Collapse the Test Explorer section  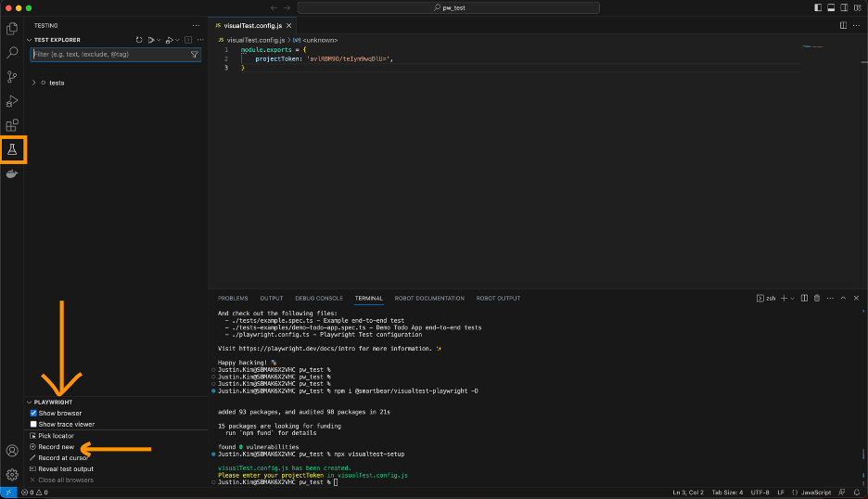coord(30,40)
